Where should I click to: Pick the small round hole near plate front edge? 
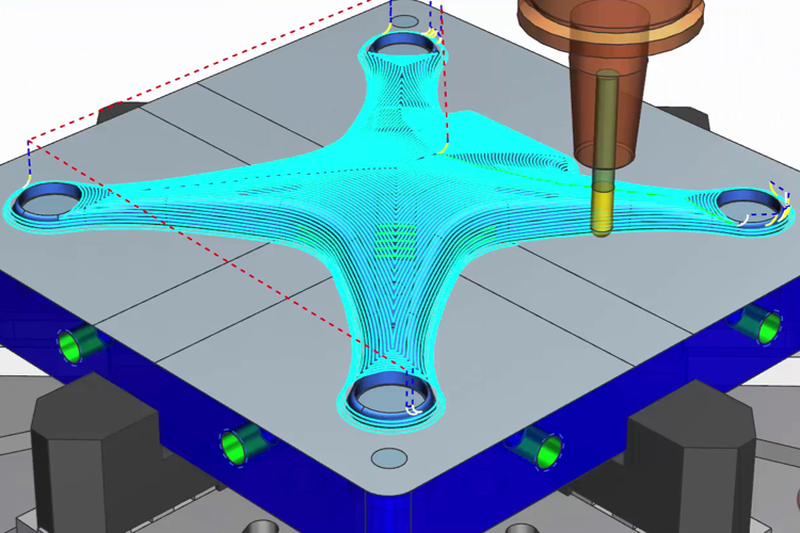coord(385,458)
